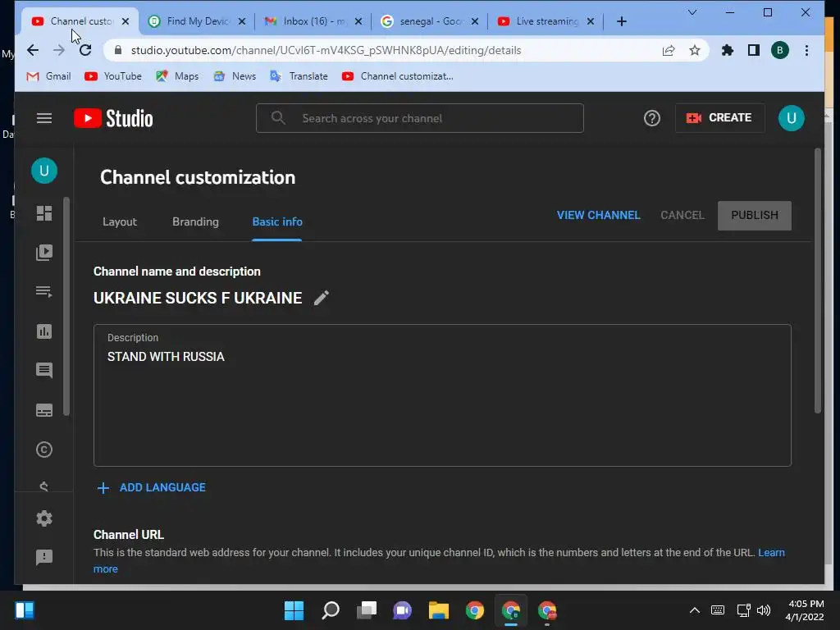
Task: Open Chrome tab search chevron
Action: point(692,12)
